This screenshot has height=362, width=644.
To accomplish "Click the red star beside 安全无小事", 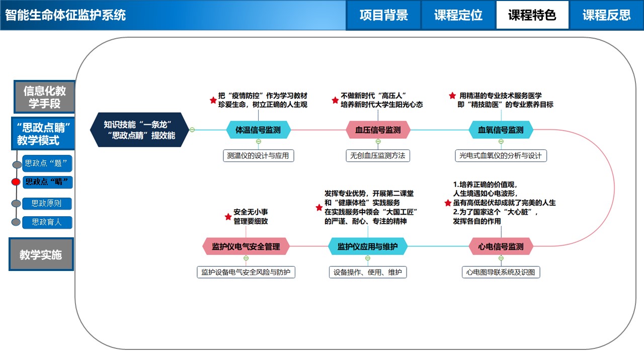I will [228, 217].
